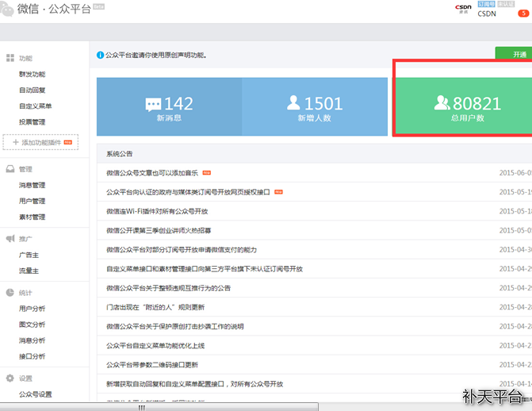Open 流量主 in the sidebar
Image resolution: width=532 pixels, height=411 pixels.
pyautogui.click(x=29, y=271)
